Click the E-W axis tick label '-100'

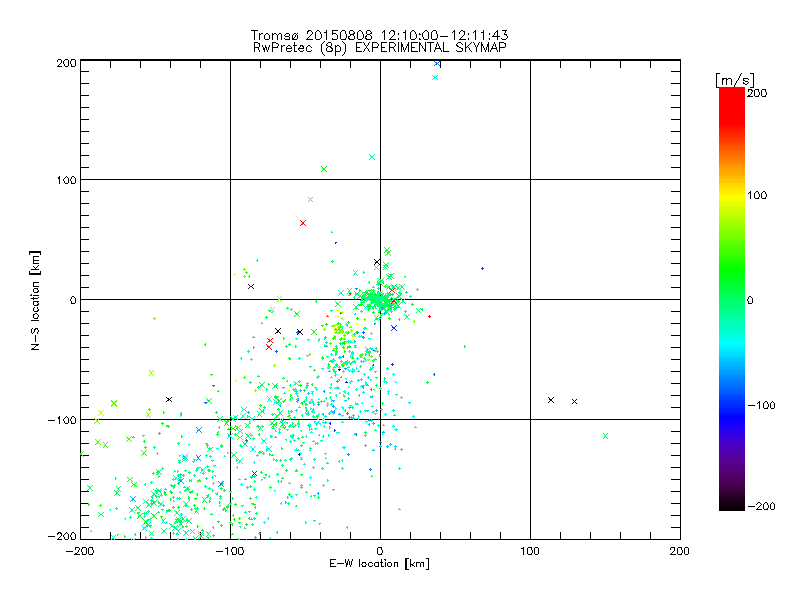pos(230,551)
